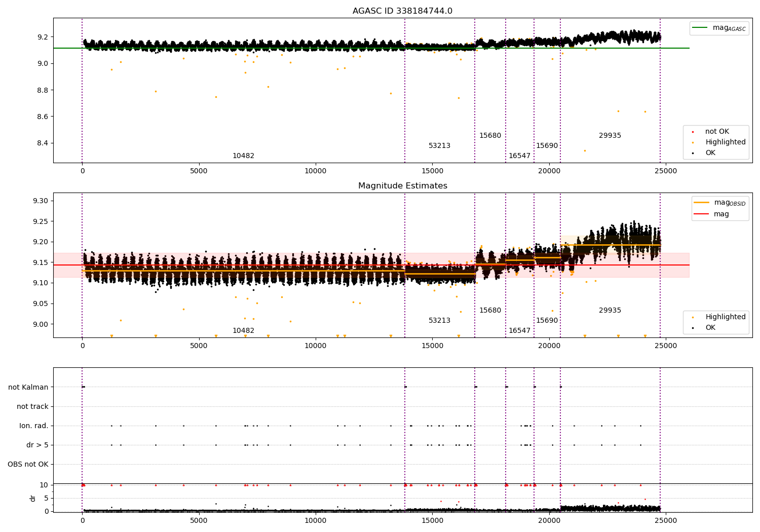The width and height of the screenshot is (760, 532).
Task: Select 'Highlighted' legend entry in the AGASC ID plot
Action: (725, 142)
